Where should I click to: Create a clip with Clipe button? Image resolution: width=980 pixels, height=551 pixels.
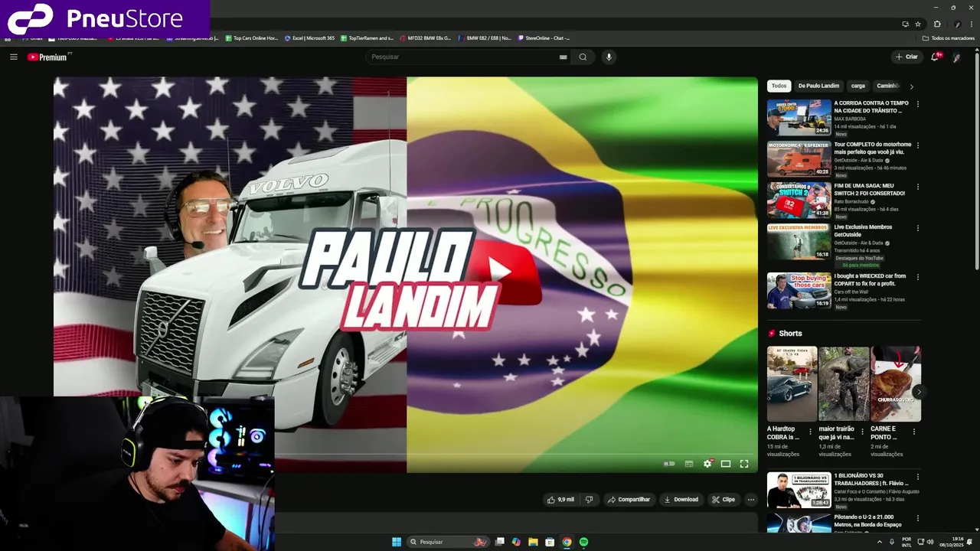point(724,500)
